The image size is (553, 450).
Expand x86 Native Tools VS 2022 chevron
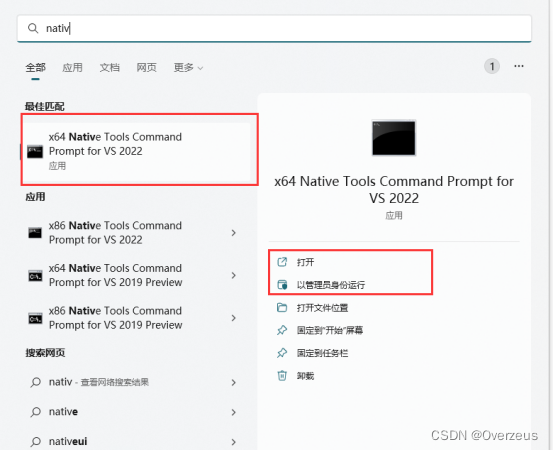233,233
